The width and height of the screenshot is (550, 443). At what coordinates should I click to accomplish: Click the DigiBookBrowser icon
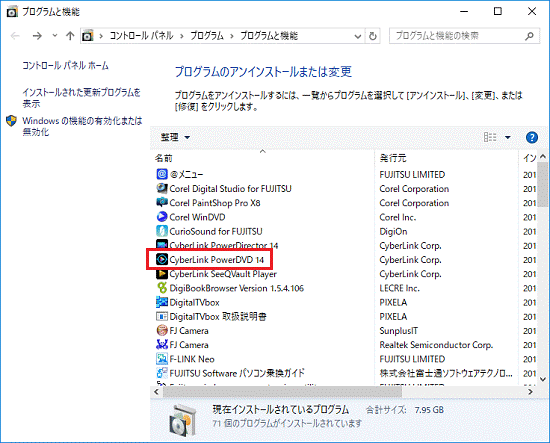(162, 288)
